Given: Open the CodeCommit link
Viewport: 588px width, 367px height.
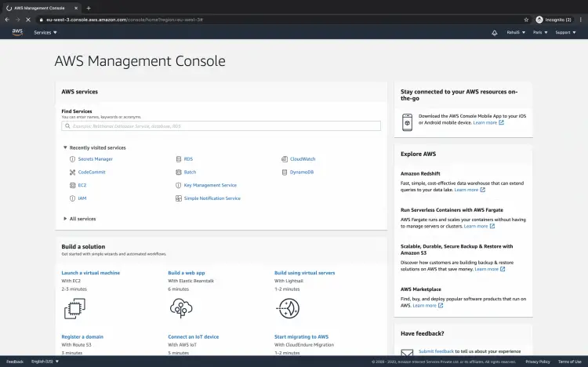Looking at the screenshot, I should coord(92,173).
